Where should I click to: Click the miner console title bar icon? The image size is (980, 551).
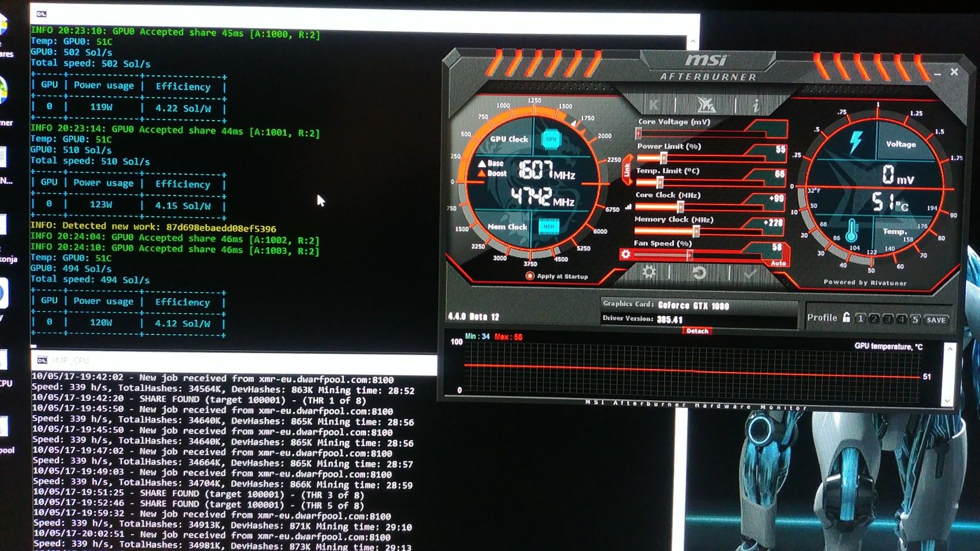[41, 14]
